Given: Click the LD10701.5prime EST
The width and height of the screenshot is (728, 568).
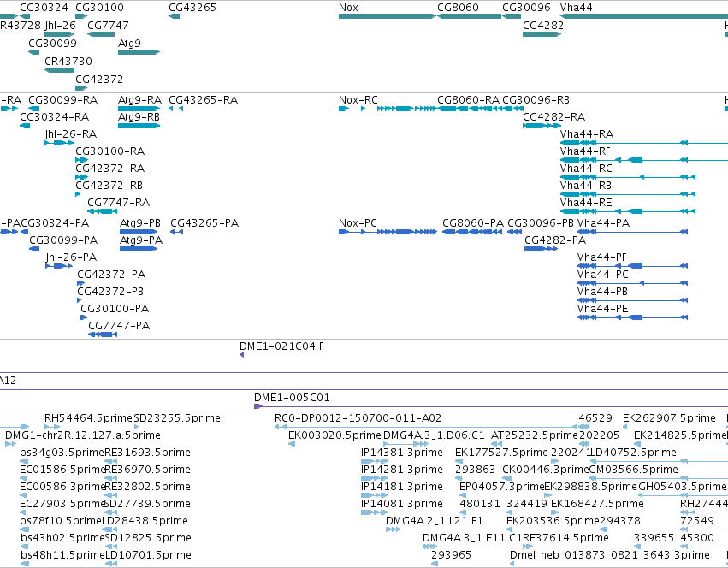Looking at the screenshot, I should 111,564.
